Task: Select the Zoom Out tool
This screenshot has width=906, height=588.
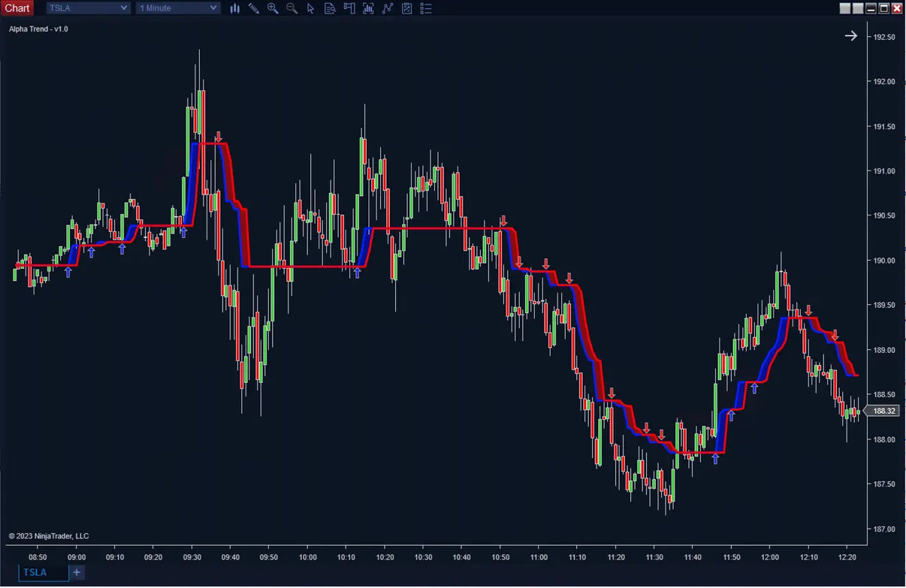Action: pyautogui.click(x=291, y=8)
